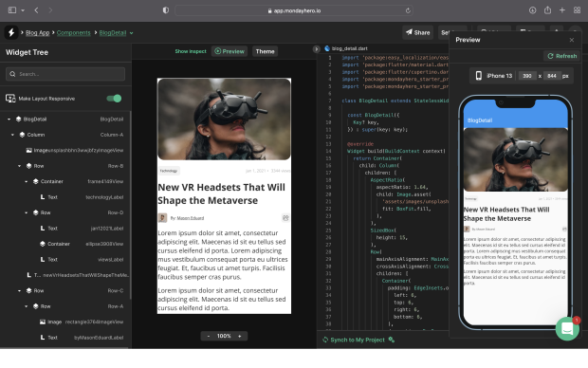Click the browser address bar

coord(294,10)
